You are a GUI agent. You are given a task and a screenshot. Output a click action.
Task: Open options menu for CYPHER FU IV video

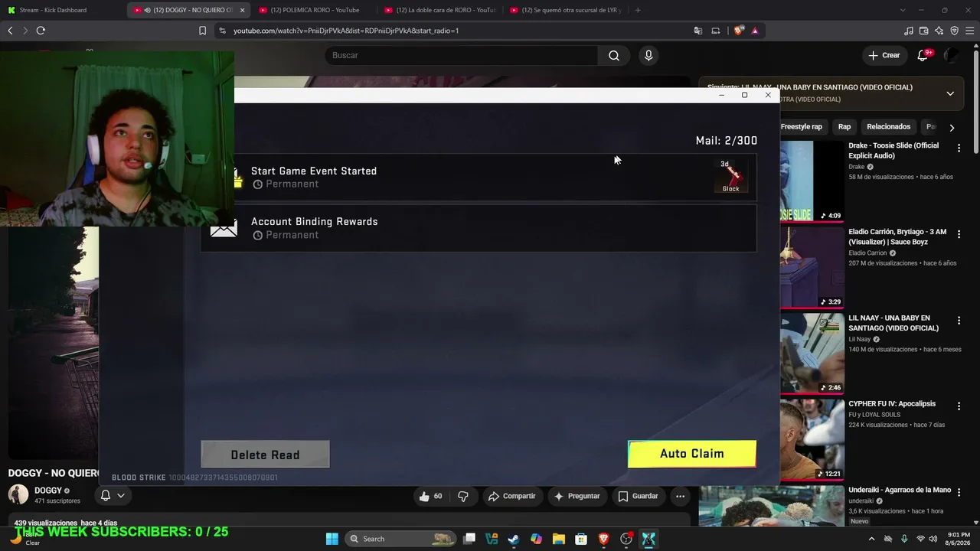(959, 407)
